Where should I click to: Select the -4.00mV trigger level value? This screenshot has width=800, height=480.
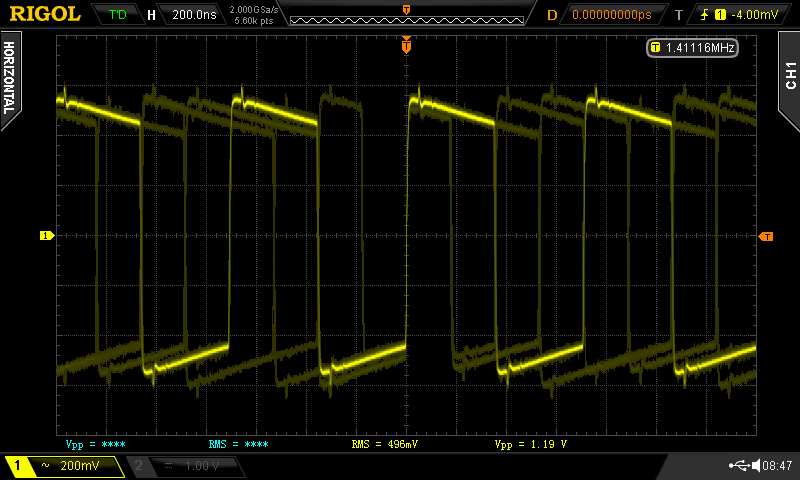point(755,15)
